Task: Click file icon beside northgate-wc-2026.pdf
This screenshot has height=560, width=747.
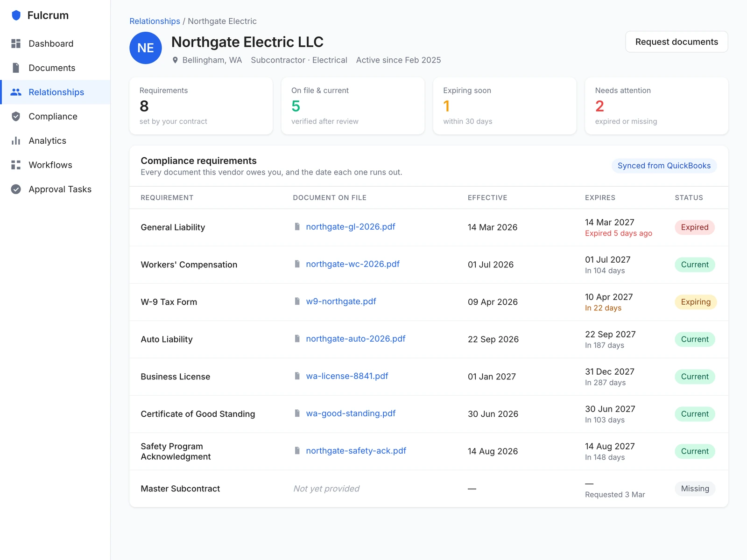Action: pyautogui.click(x=297, y=264)
